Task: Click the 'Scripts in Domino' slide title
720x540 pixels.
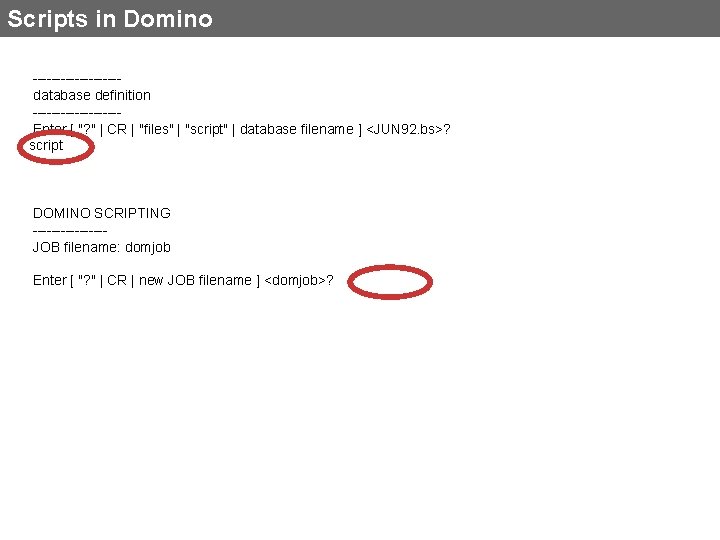Action: pyautogui.click(x=110, y=19)
